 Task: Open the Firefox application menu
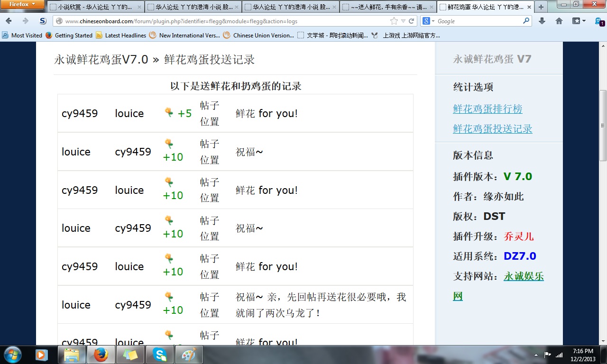coord(22,4)
